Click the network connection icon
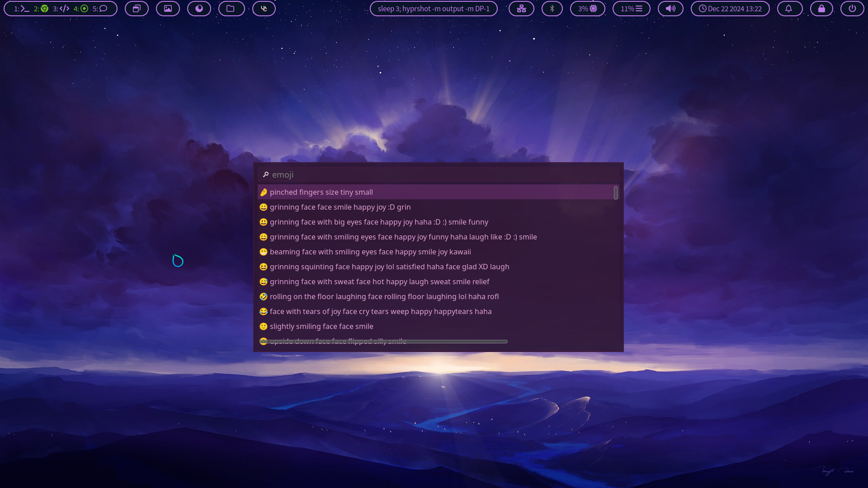868x488 pixels. (x=521, y=9)
